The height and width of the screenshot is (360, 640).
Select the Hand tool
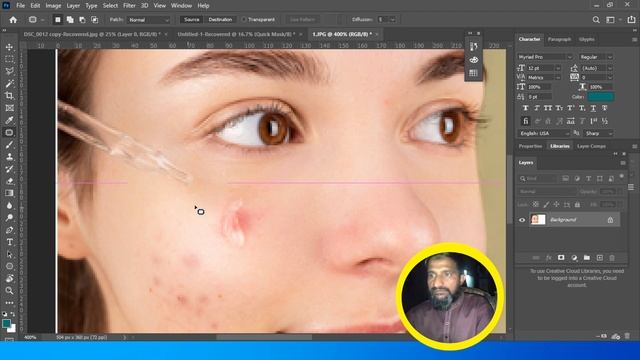(9, 279)
